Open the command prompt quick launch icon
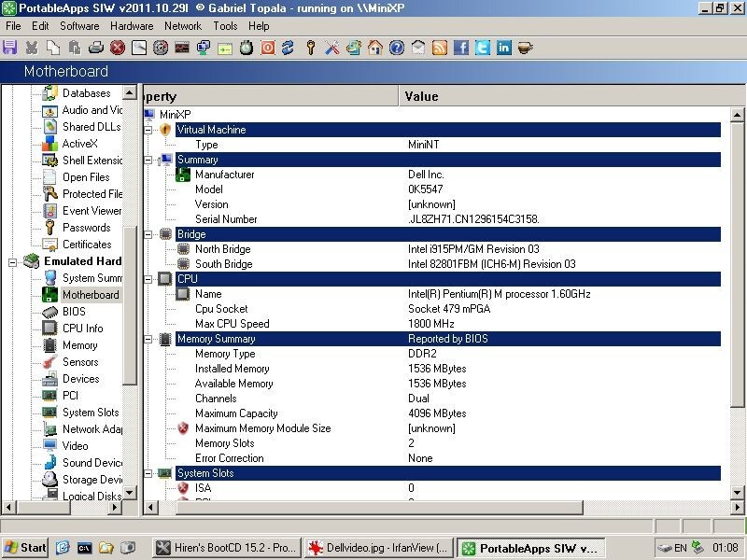This screenshot has width=747, height=560. pos(84,548)
